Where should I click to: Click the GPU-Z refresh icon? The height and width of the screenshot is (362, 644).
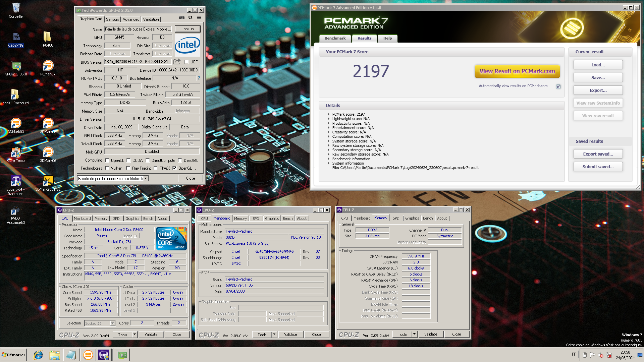point(190,17)
